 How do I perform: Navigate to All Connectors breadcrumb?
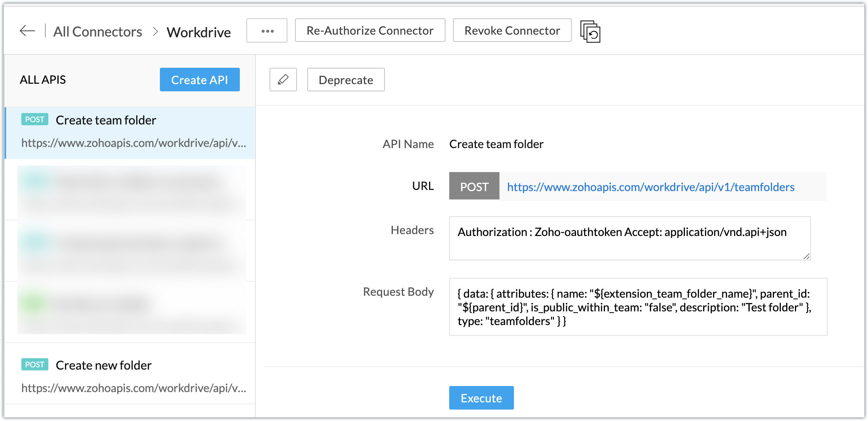pos(97,32)
